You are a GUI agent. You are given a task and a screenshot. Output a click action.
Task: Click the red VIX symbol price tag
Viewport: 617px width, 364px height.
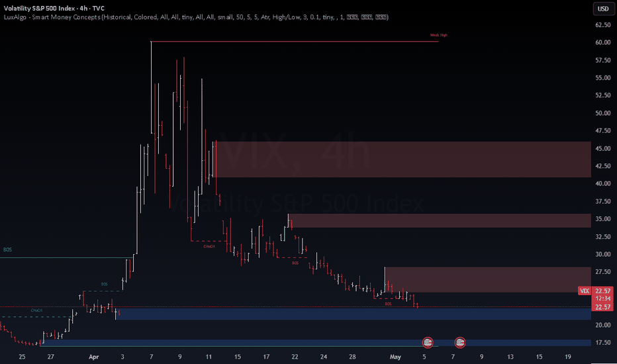click(585, 291)
